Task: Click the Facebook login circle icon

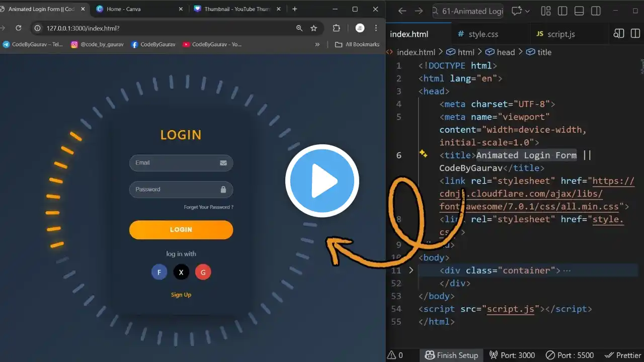Action: click(x=159, y=272)
